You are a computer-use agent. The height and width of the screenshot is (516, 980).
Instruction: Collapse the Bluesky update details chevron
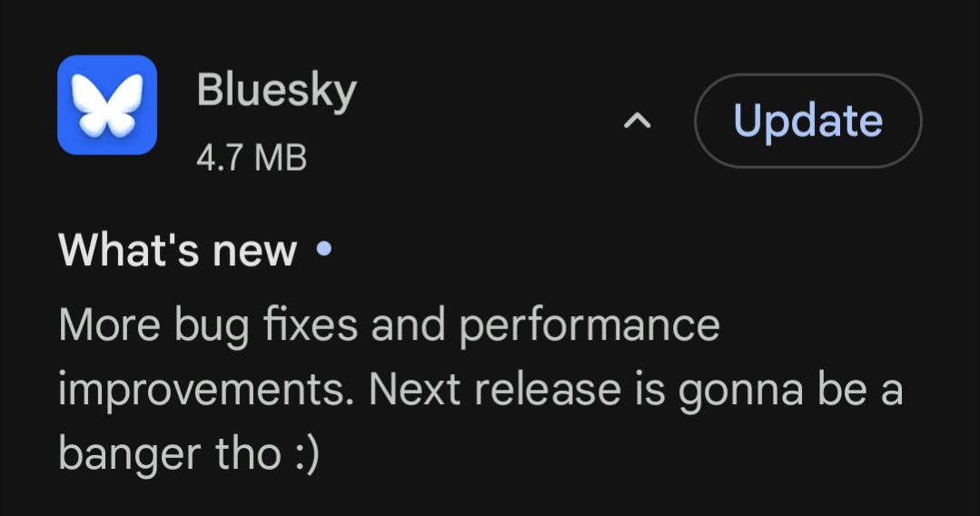click(x=638, y=121)
